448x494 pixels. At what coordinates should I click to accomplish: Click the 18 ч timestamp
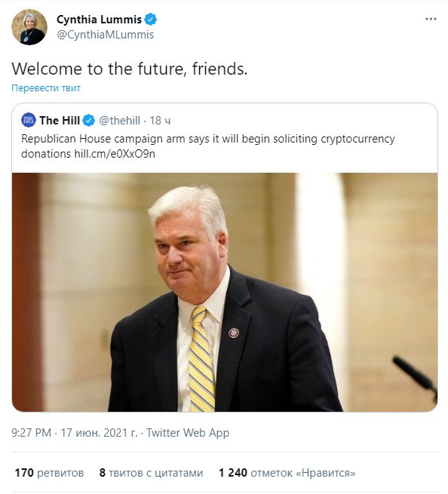click(160, 121)
